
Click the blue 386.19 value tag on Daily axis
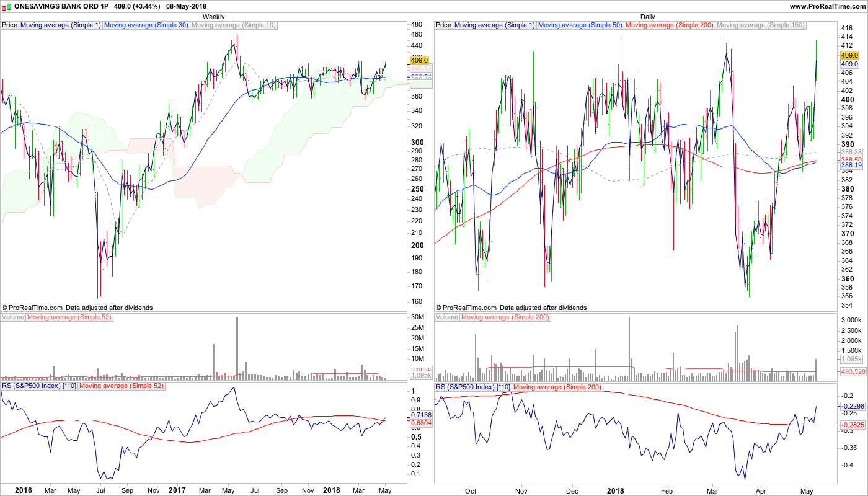[851, 166]
